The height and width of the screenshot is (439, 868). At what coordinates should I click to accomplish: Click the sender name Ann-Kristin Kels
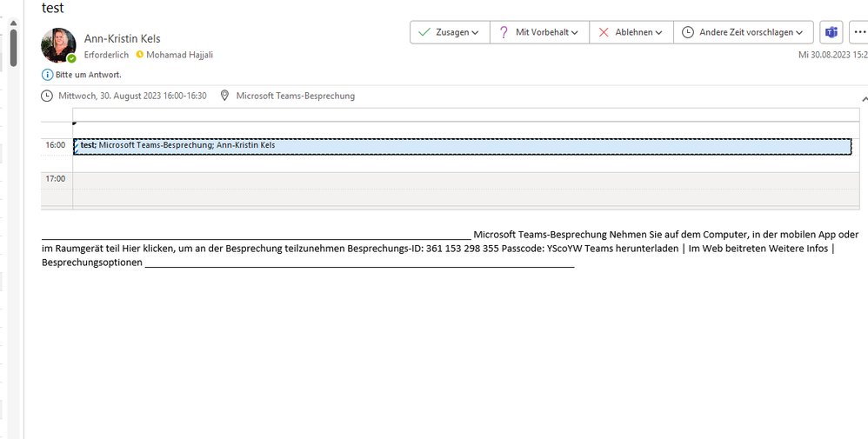123,39
